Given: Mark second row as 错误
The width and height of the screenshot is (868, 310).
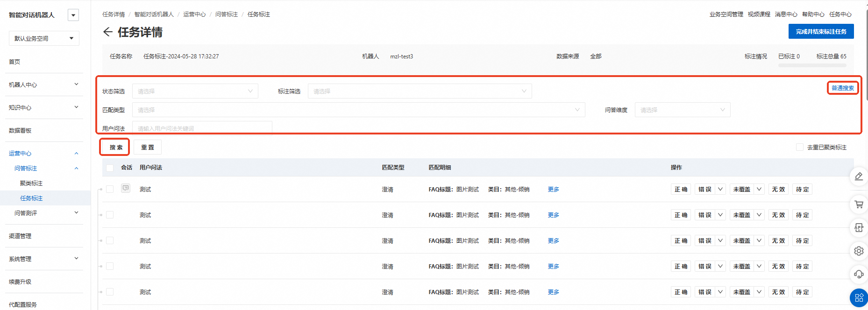Looking at the screenshot, I should pos(705,215).
